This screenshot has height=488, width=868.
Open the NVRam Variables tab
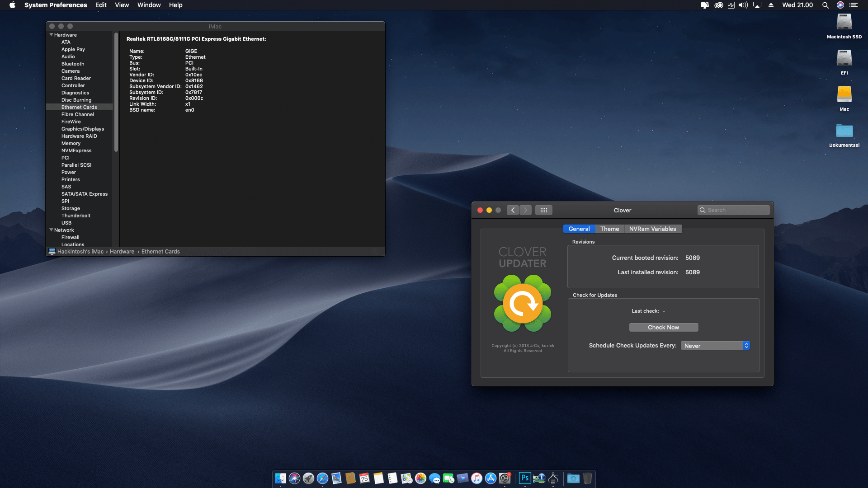pyautogui.click(x=653, y=229)
